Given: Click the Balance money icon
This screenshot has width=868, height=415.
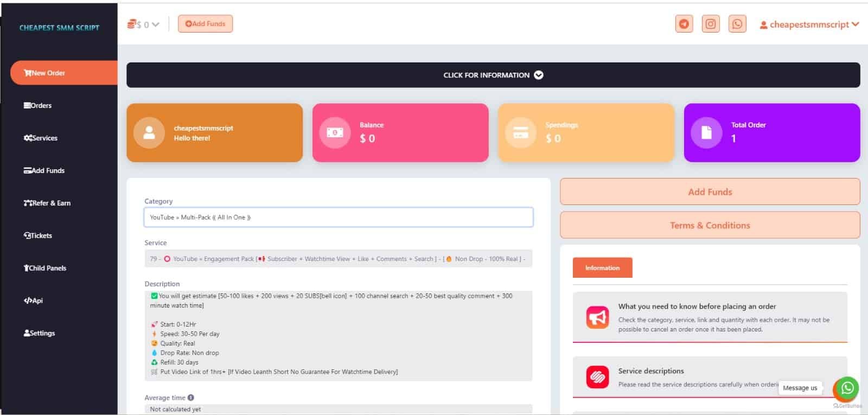Looking at the screenshot, I should (335, 132).
